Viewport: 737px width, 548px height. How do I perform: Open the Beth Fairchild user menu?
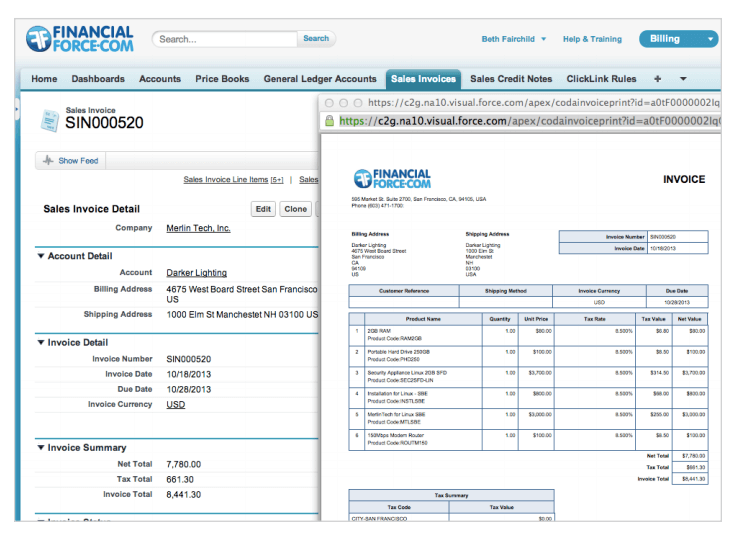[x=513, y=39]
